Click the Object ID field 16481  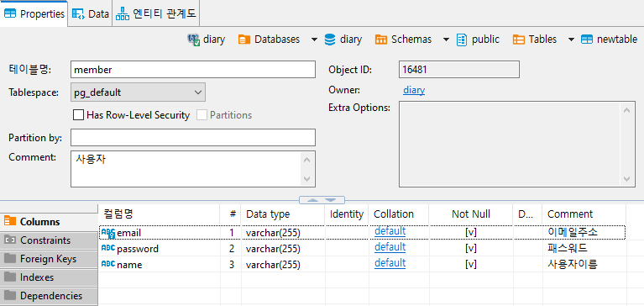point(459,70)
